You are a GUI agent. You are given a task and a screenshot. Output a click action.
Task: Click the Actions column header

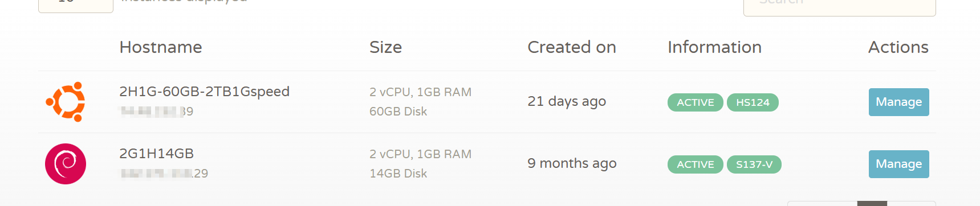point(898,47)
